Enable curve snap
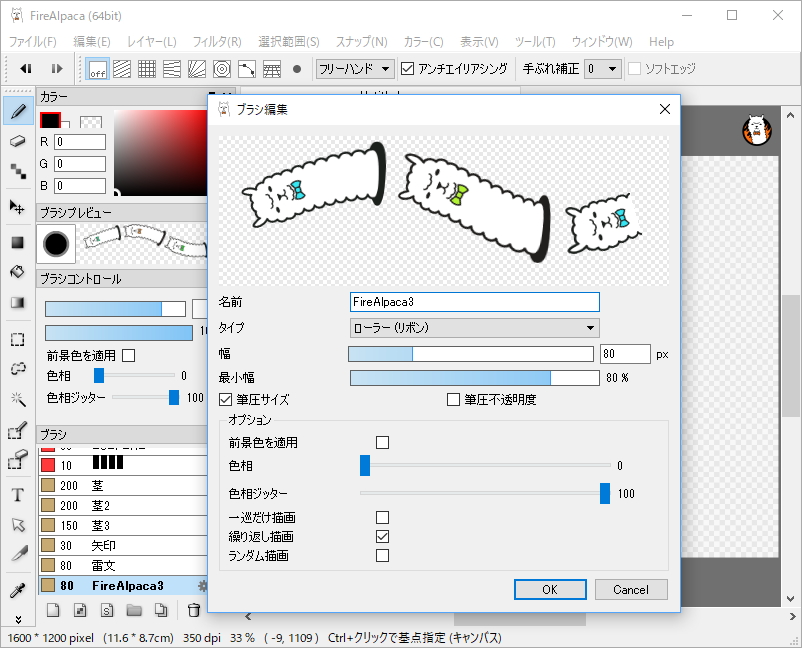The height and width of the screenshot is (648, 802). 247,69
